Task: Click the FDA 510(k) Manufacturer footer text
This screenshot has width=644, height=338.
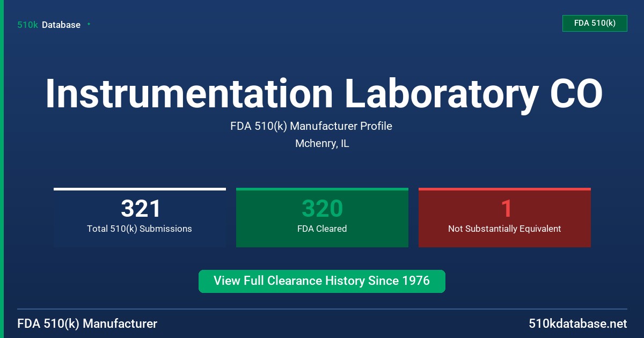Action: point(87,324)
